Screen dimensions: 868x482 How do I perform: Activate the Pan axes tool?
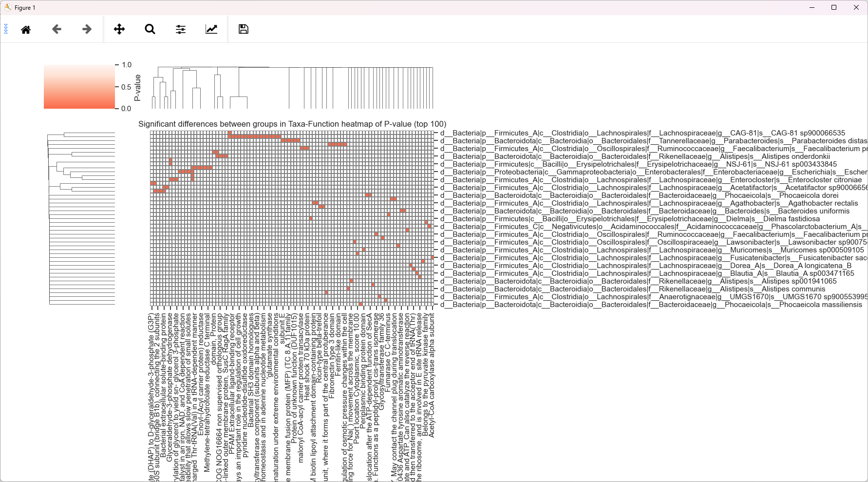pyautogui.click(x=119, y=29)
